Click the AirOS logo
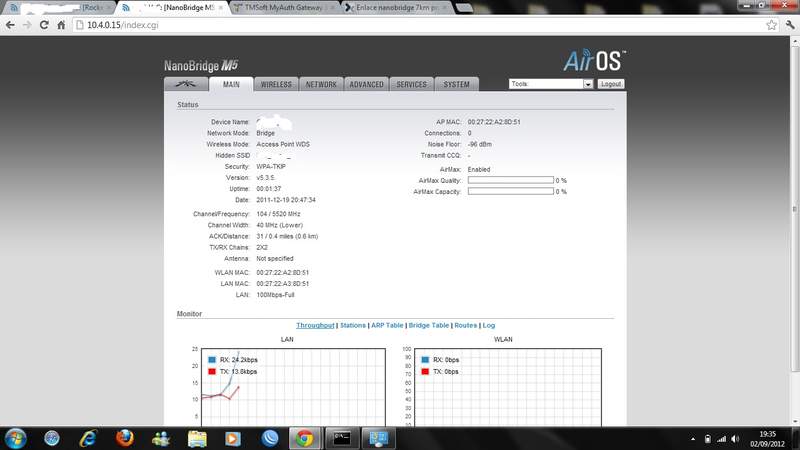The image size is (800, 450). click(x=594, y=60)
